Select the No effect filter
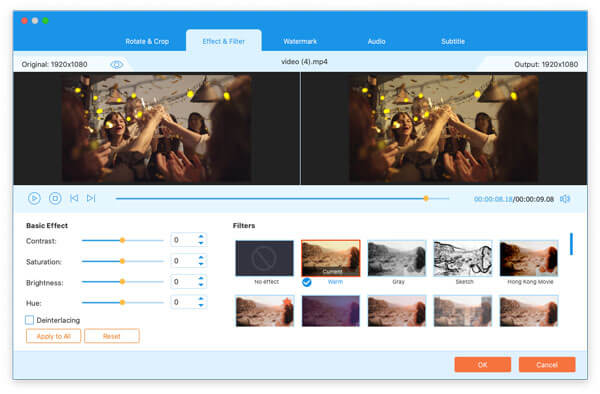 (x=264, y=258)
